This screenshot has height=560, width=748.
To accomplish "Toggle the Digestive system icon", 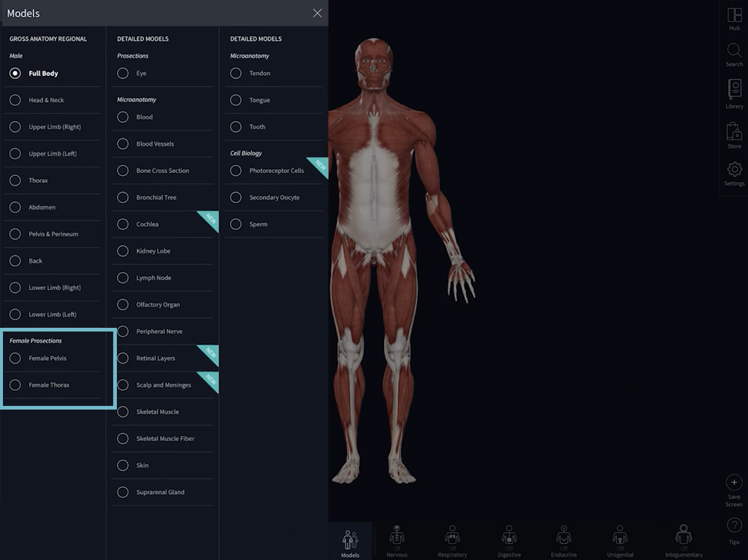I will [x=509, y=536].
